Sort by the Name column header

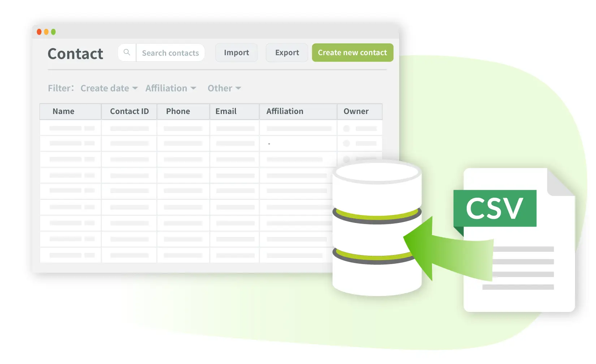click(x=64, y=111)
